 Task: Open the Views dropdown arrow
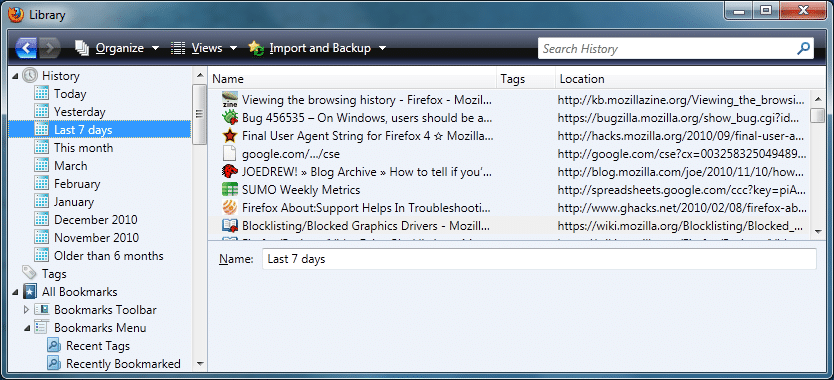(233, 49)
